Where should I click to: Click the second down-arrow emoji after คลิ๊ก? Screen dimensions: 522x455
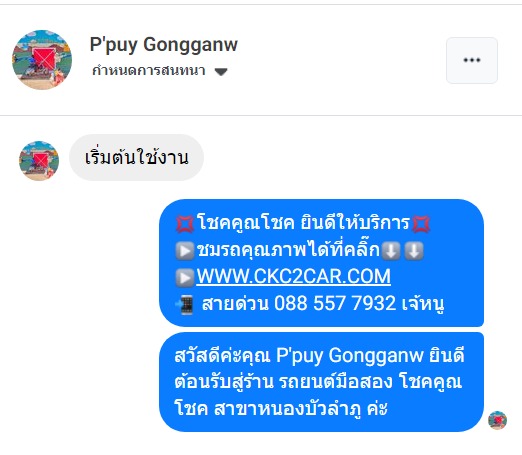[x=414, y=251]
